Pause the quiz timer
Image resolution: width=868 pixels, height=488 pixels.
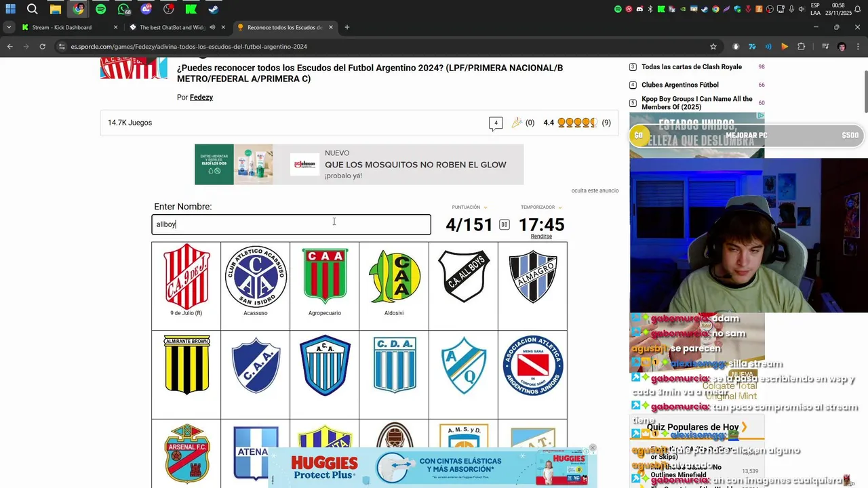pyautogui.click(x=504, y=225)
